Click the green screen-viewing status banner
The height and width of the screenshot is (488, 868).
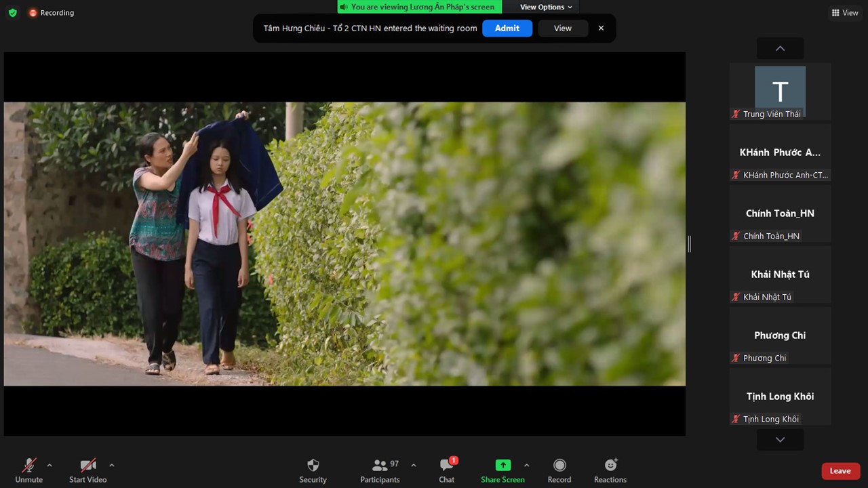click(420, 7)
